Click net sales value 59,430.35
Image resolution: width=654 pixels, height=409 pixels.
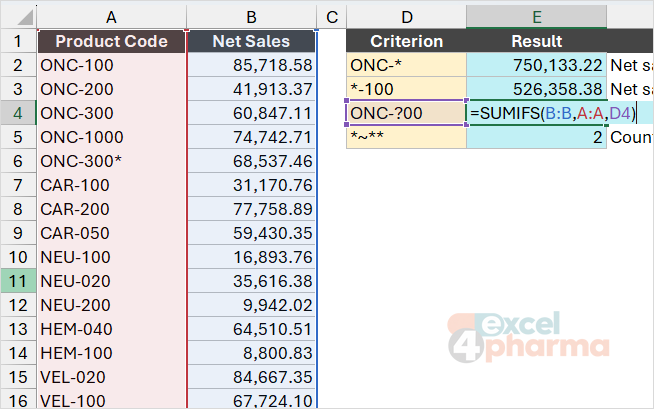tap(252, 233)
